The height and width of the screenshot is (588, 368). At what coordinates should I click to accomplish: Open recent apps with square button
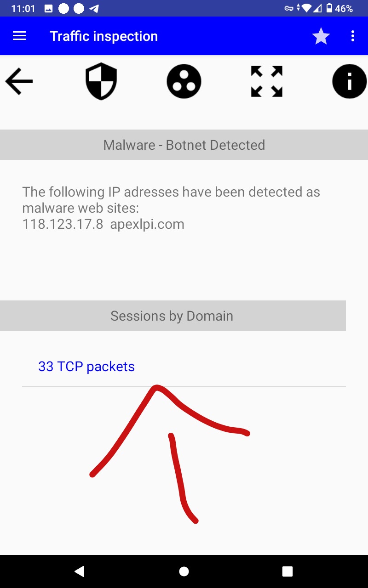point(287,571)
